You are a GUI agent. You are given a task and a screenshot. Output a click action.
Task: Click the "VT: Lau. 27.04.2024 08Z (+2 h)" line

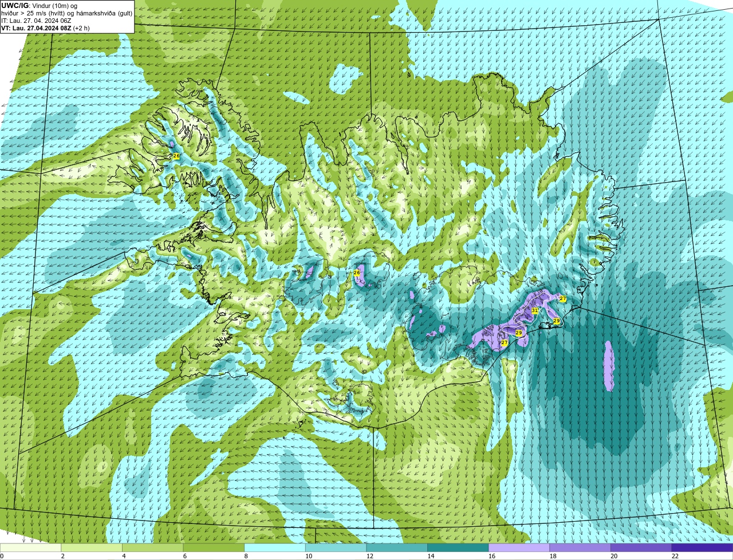[45, 28]
